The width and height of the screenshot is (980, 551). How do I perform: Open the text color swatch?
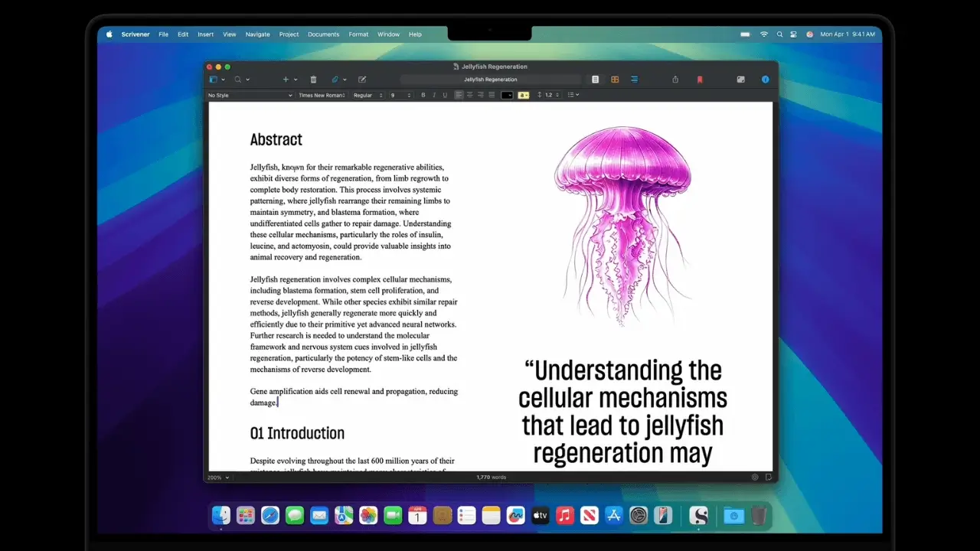coord(506,95)
